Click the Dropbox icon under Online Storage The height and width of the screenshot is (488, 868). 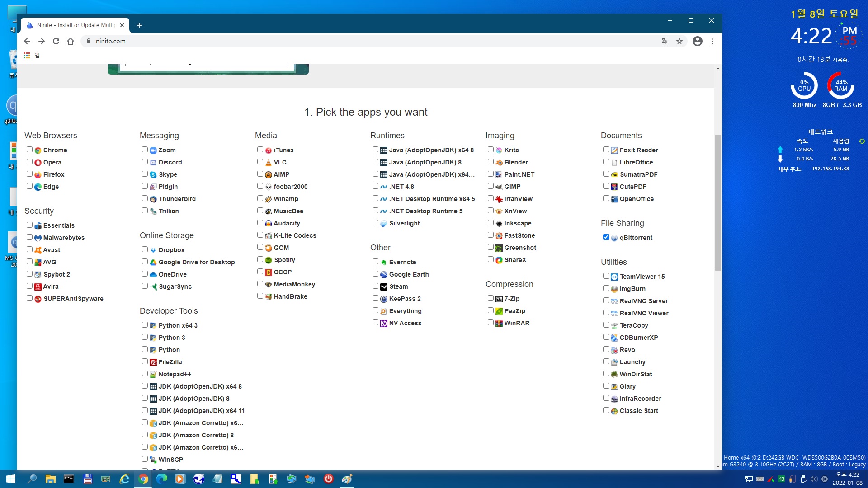point(153,250)
